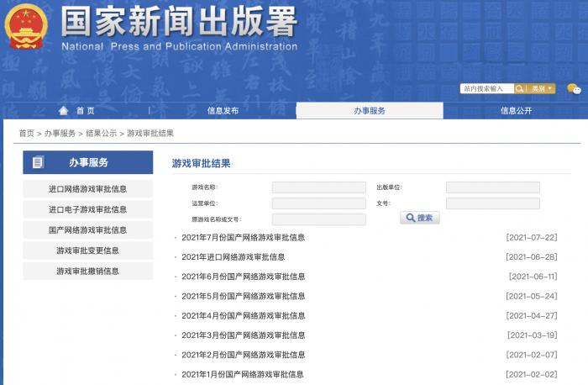Image resolution: width=588 pixels, height=385 pixels.
Task: Open 2021年5月份国产网络游戏审批信息
Action: (243, 296)
